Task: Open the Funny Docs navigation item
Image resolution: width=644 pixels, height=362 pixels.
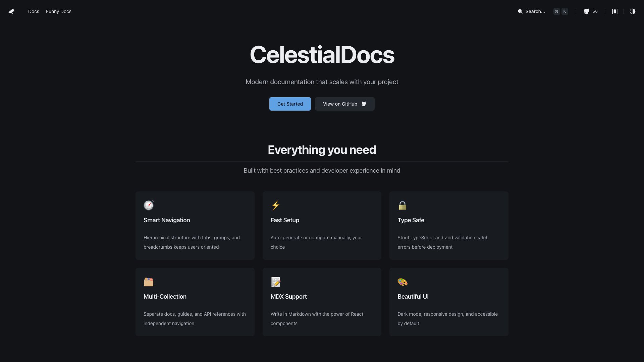Action: tap(58, 11)
